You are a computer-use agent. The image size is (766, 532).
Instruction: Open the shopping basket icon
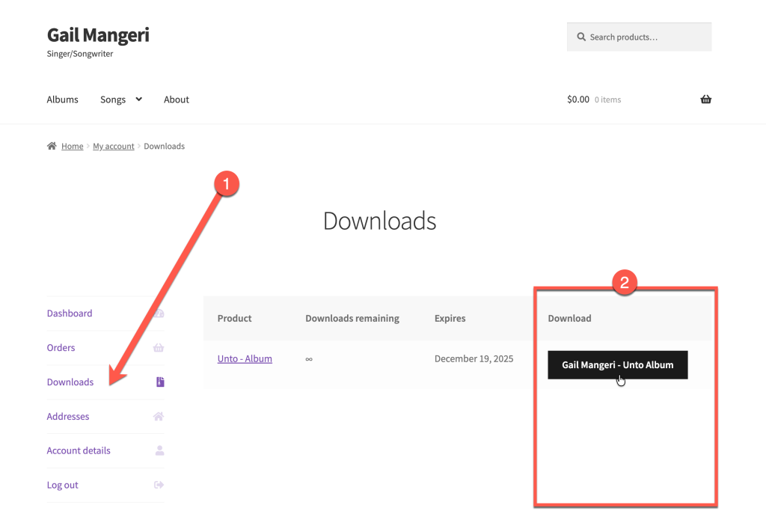point(705,100)
